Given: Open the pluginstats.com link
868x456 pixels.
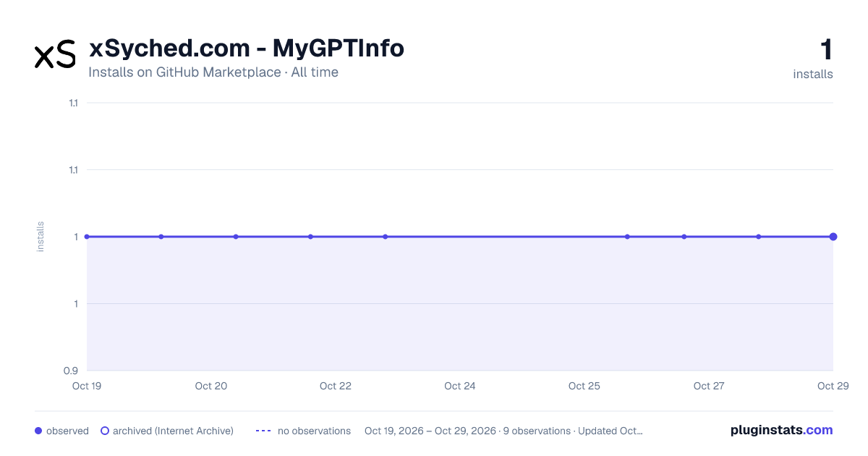Looking at the screenshot, I should point(781,430).
